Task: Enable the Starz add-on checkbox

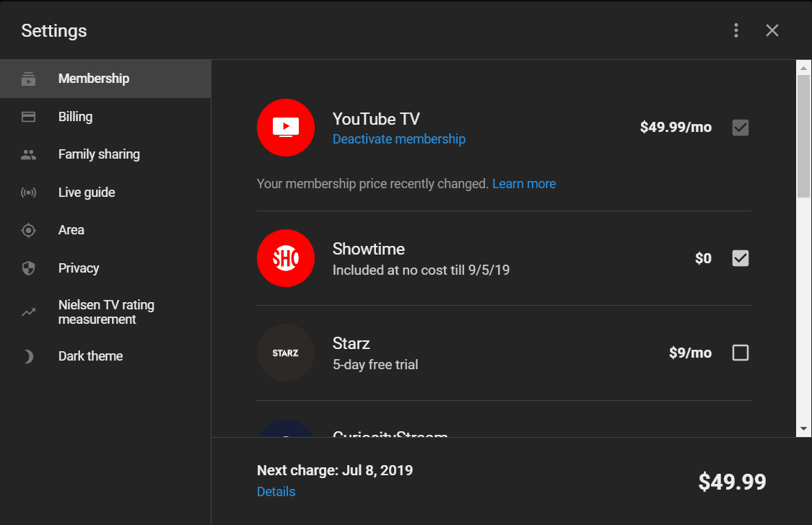Action: tap(741, 353)
